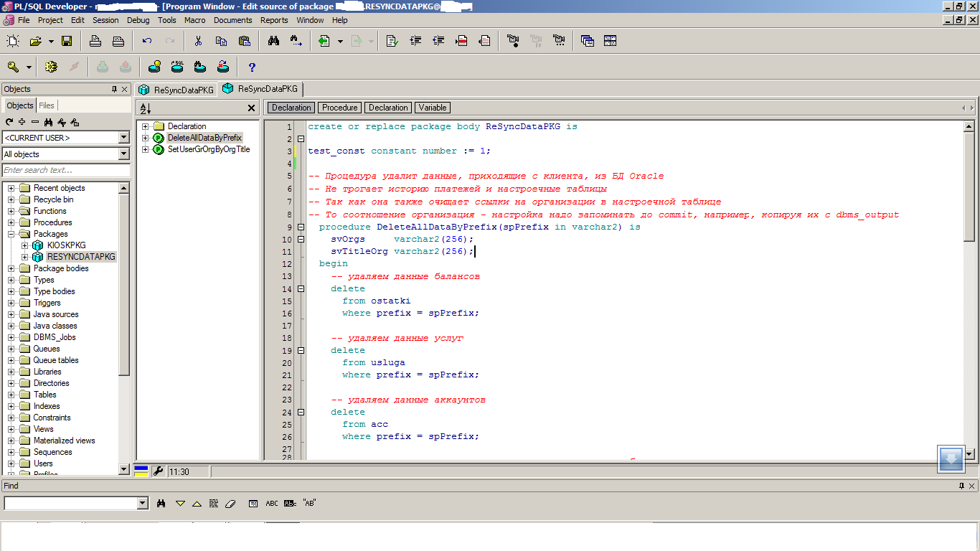The image size is (980, 551).
Task: Click the Log on key icon
Action: [x=13, y=67]
